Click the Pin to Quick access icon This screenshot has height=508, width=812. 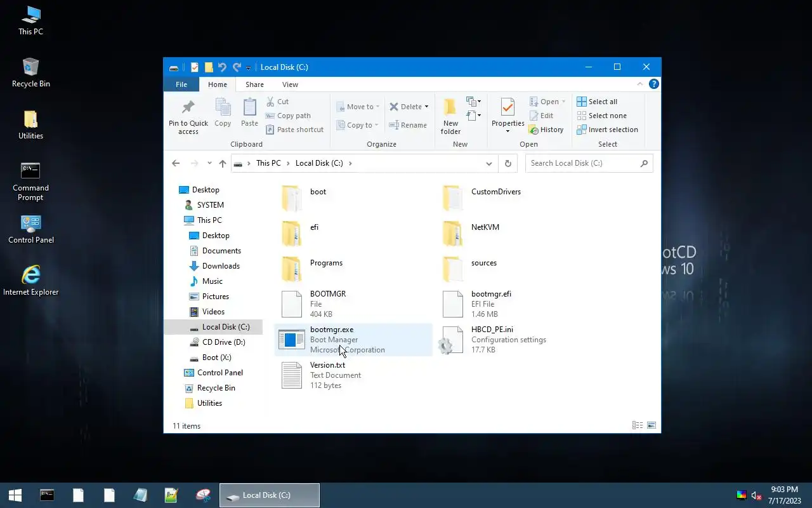pos(188,117)
